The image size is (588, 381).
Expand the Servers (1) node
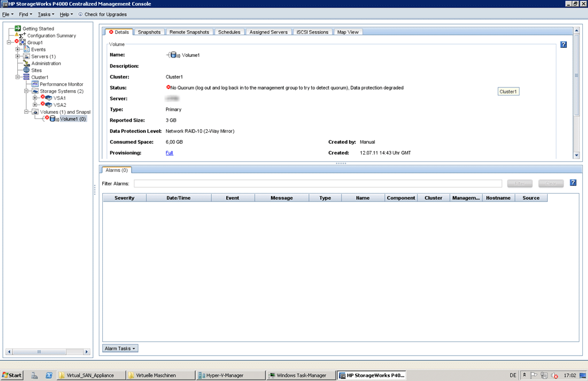18,56
